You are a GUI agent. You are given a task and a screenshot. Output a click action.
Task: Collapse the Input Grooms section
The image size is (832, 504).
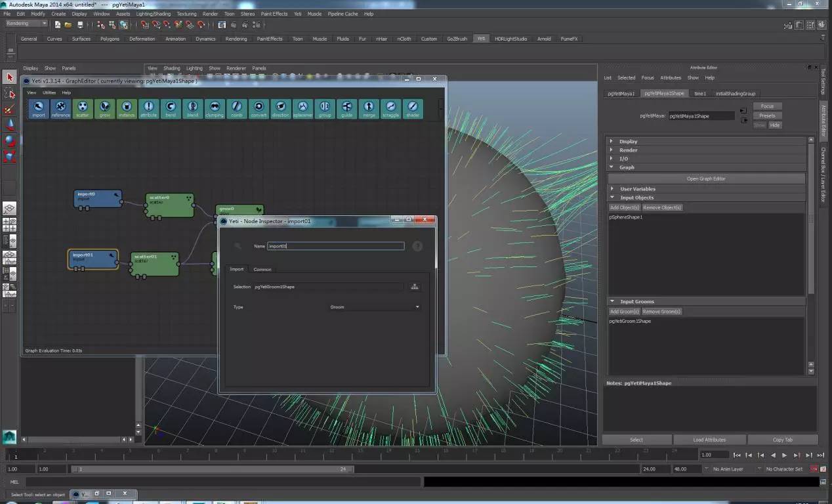(x=612, y=302)
